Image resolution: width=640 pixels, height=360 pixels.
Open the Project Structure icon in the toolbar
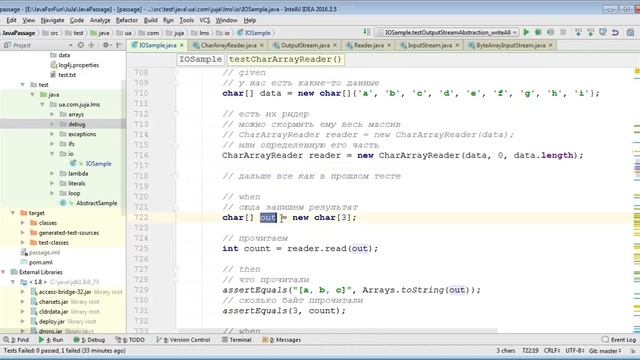coord(630,32)
